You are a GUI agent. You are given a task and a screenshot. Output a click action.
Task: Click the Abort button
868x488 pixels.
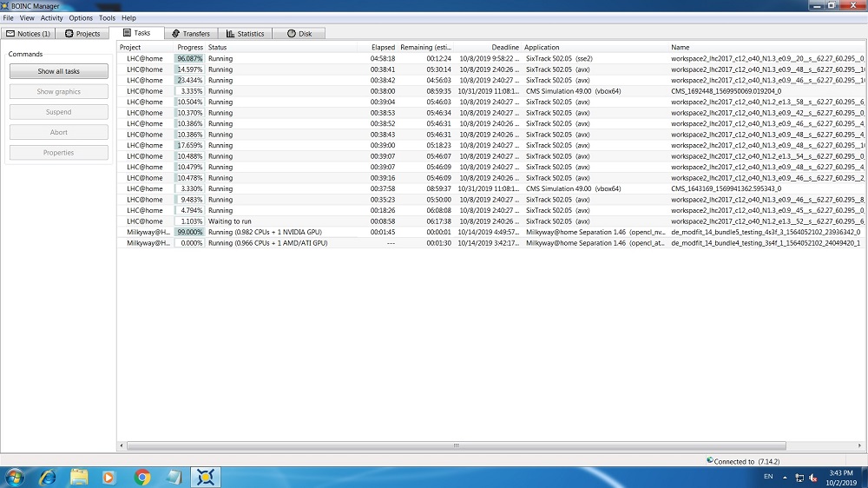click(x=59, y=132)
